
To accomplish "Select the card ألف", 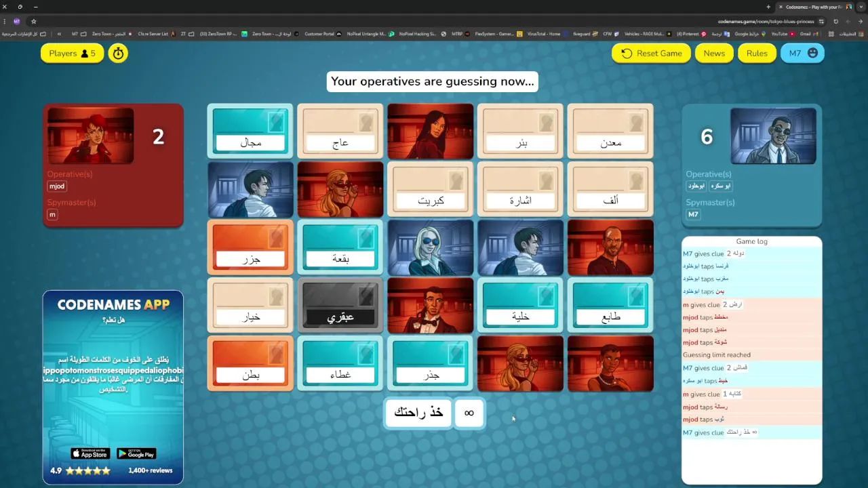I will point(610,189).
